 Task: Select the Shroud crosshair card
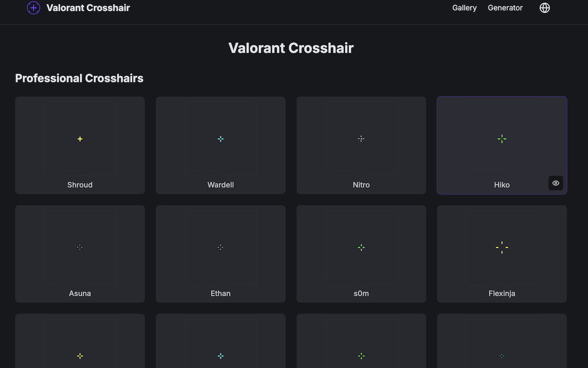coord(80,145)
